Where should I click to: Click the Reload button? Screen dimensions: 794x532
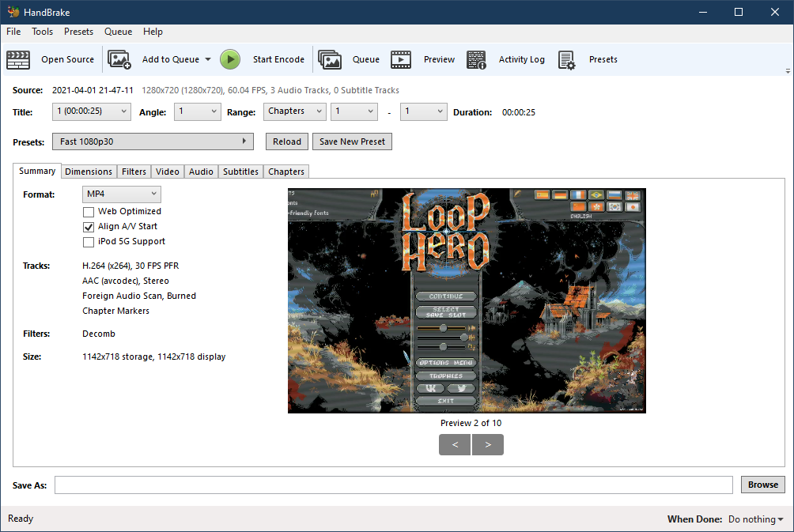[287, 141]
